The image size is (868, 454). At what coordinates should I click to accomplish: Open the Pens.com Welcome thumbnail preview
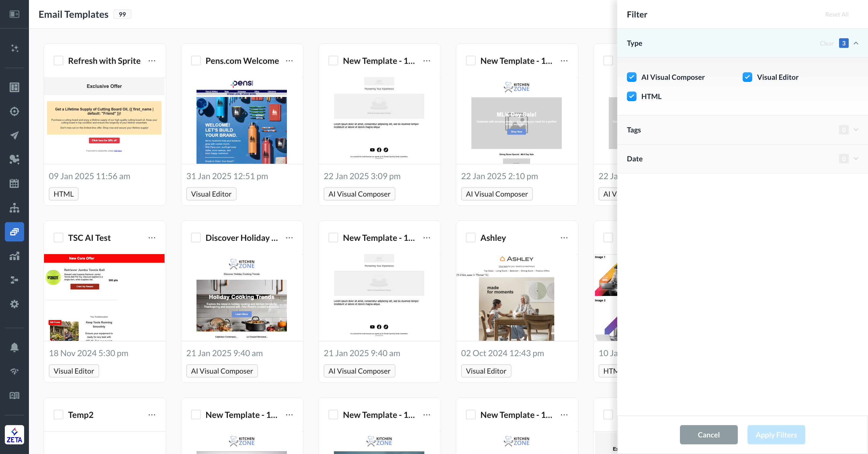[x=242, y=121]
